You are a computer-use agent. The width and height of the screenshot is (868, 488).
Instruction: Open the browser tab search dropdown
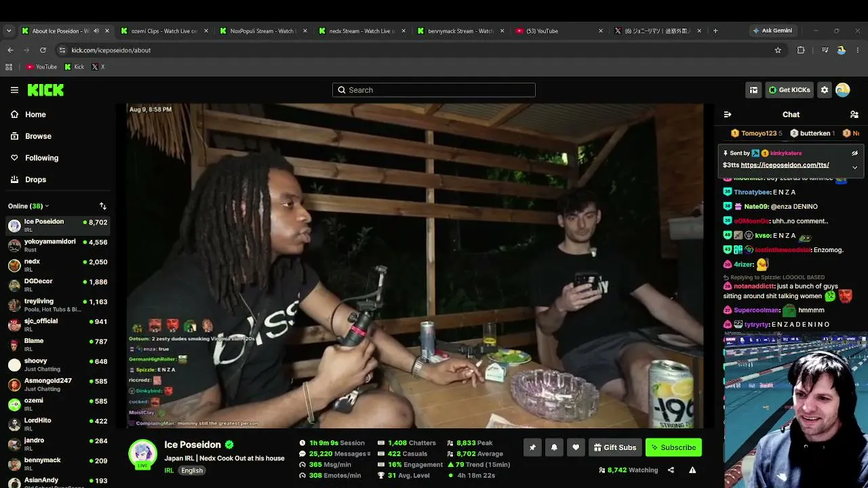pyautogui.click(x=9, y=30)
